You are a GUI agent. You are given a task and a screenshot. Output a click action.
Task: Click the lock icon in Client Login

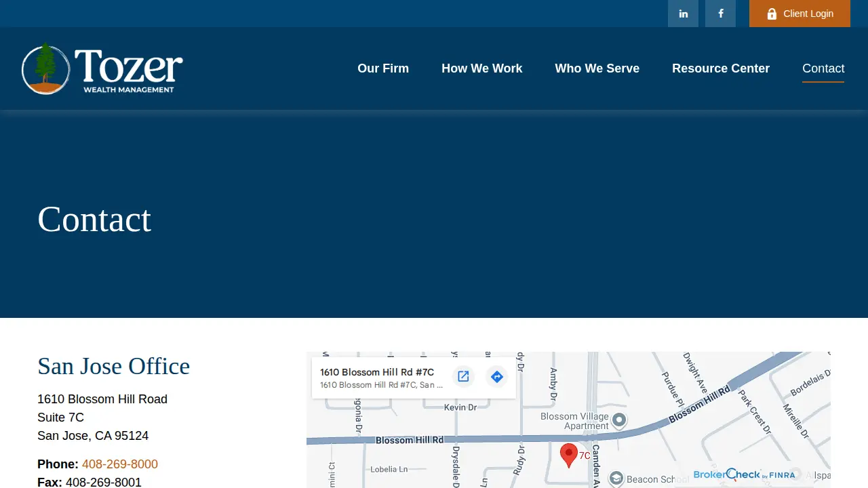click(772, 14)
